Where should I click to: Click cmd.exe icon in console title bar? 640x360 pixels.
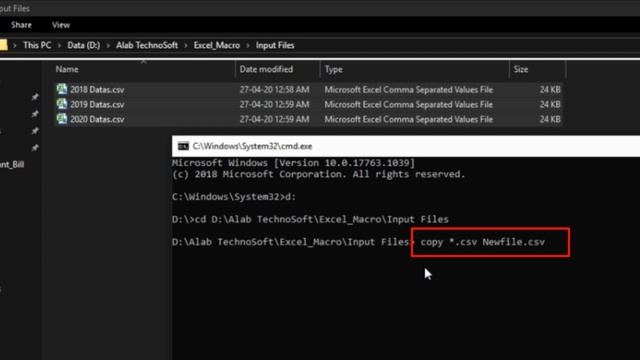(183, 146)
